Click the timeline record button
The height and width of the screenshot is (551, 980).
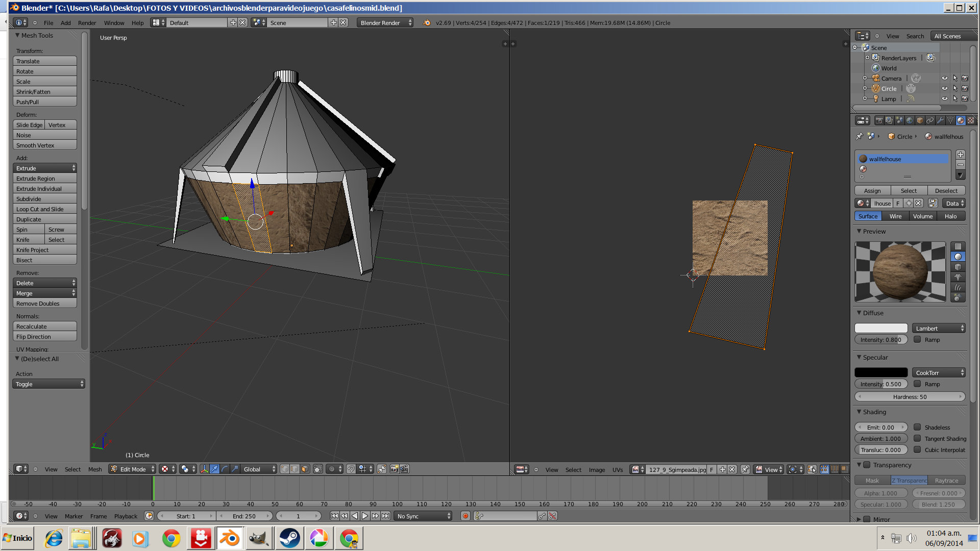465,516
